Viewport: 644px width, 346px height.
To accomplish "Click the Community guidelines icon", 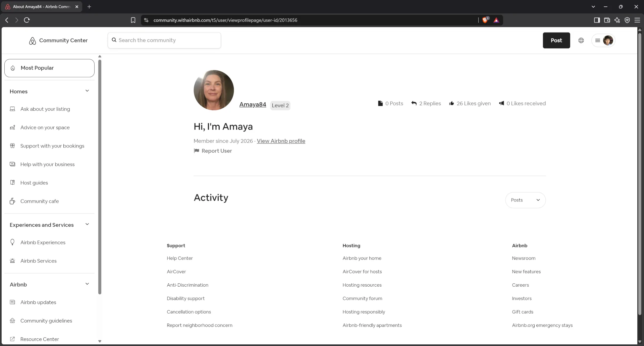I will [x=12, y=321].
